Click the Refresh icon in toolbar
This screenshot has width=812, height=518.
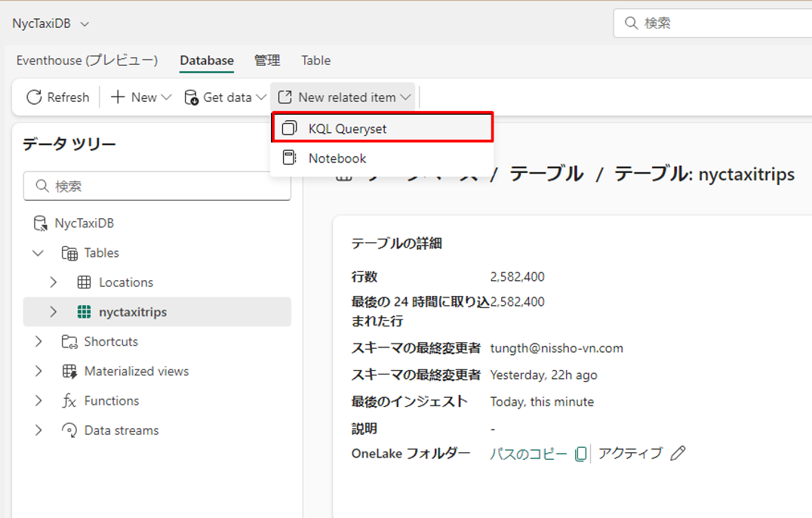pyautogui.click(x=34, y=97)
